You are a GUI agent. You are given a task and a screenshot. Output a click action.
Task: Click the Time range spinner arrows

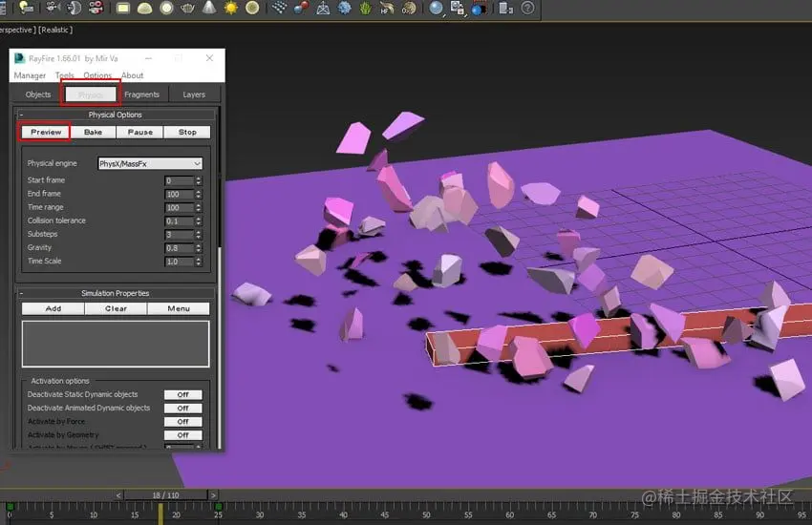tap(199, 207)
